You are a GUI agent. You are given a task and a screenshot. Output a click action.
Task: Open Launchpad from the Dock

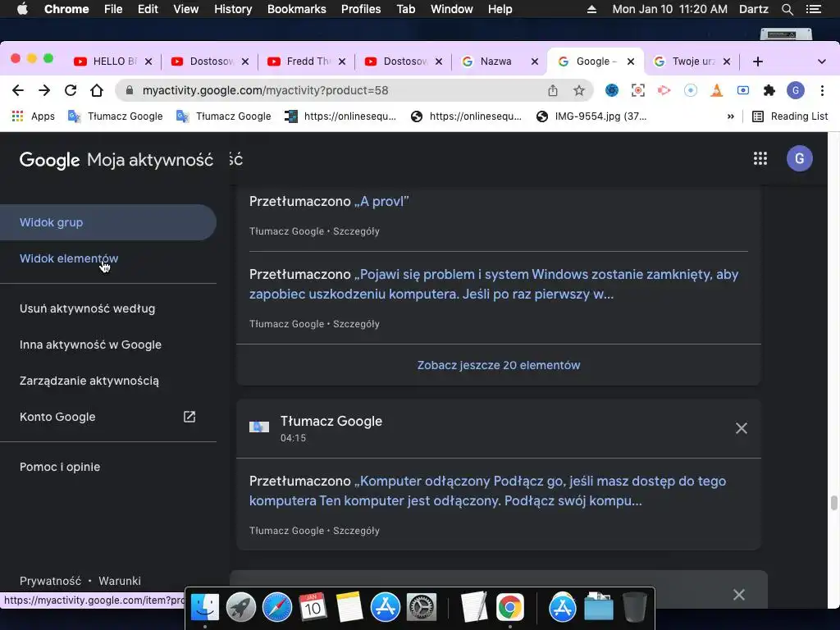[x=241, y=608]
